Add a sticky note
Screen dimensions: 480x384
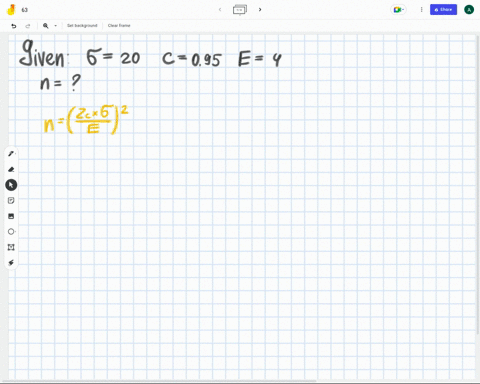[11, 200]
